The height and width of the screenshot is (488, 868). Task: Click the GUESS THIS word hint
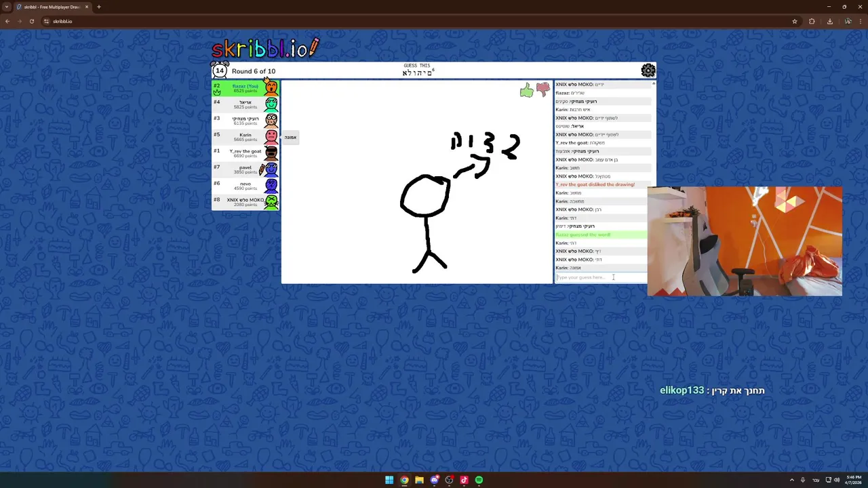pyautogui.click(x=417, y=70)
